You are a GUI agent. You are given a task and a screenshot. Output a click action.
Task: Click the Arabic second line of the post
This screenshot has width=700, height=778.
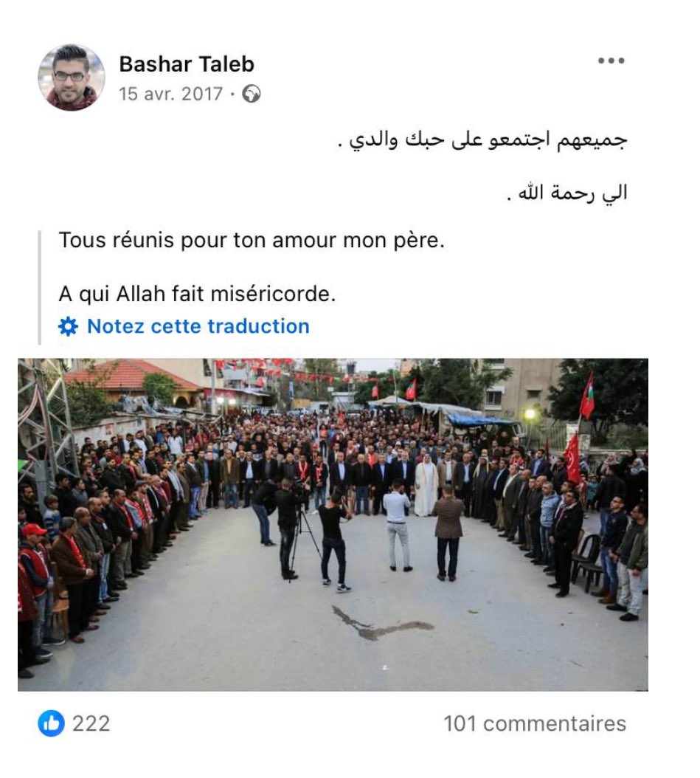(x=567, y=193)
